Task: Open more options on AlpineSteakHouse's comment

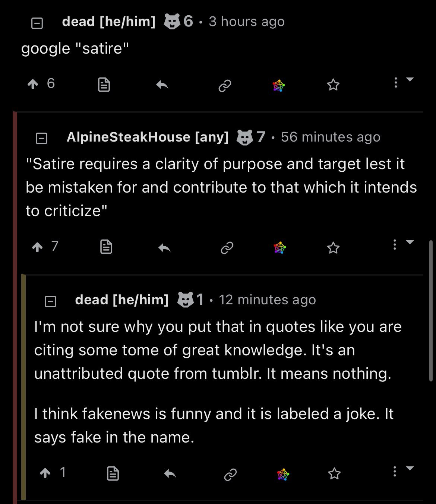Action: pyautogui.click(x=395, y=245)
